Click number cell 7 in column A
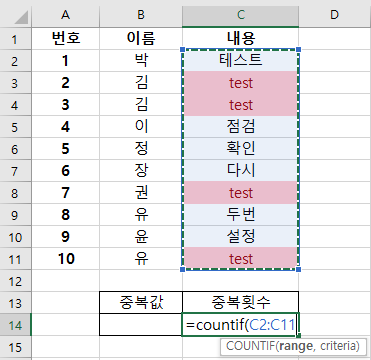Screen dimensions: 371x360 click(66, 193)
